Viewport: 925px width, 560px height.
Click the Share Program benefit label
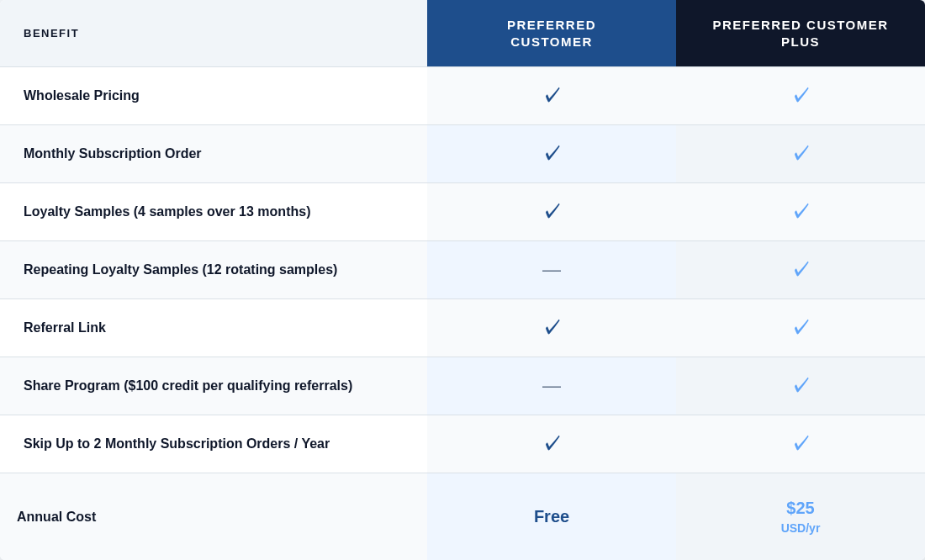[188, 386]
